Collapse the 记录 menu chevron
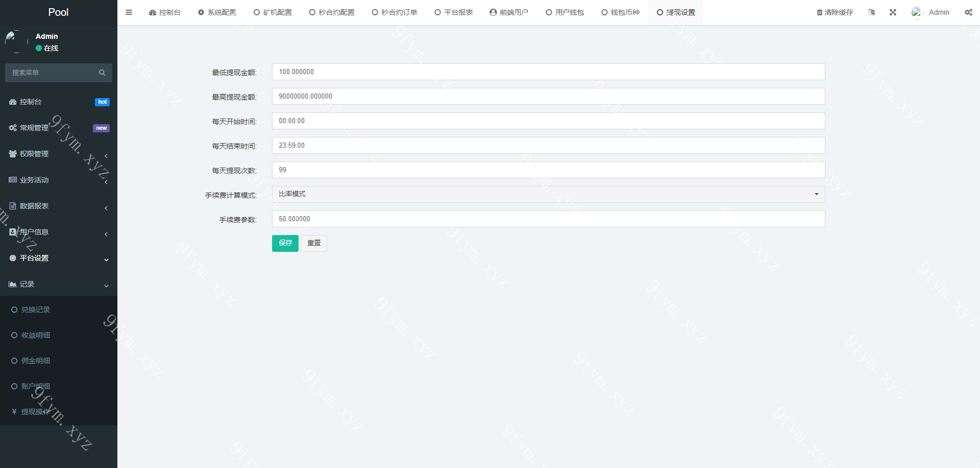 [106, 286]
